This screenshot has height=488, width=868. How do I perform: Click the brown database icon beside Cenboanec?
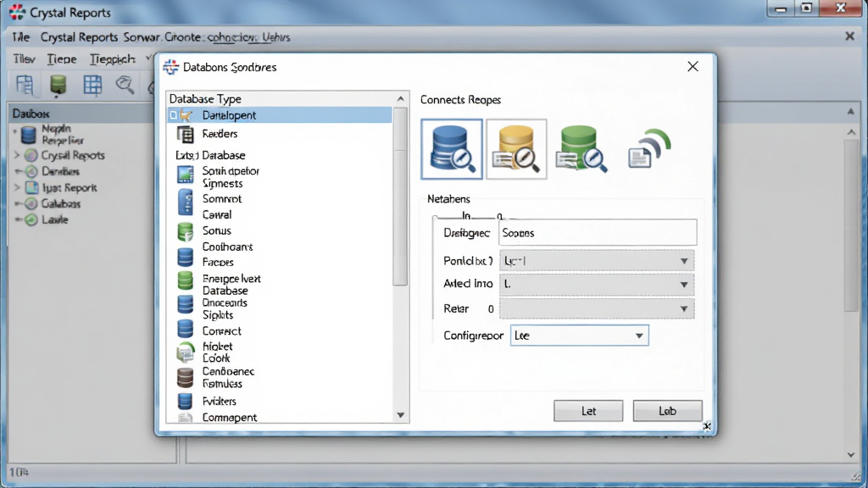point(185,377)
